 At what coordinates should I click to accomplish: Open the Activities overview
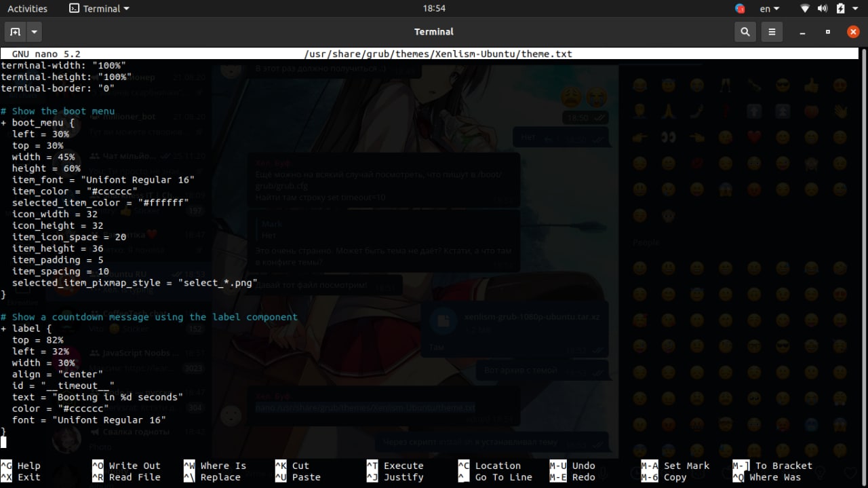[x=27, y=9]
